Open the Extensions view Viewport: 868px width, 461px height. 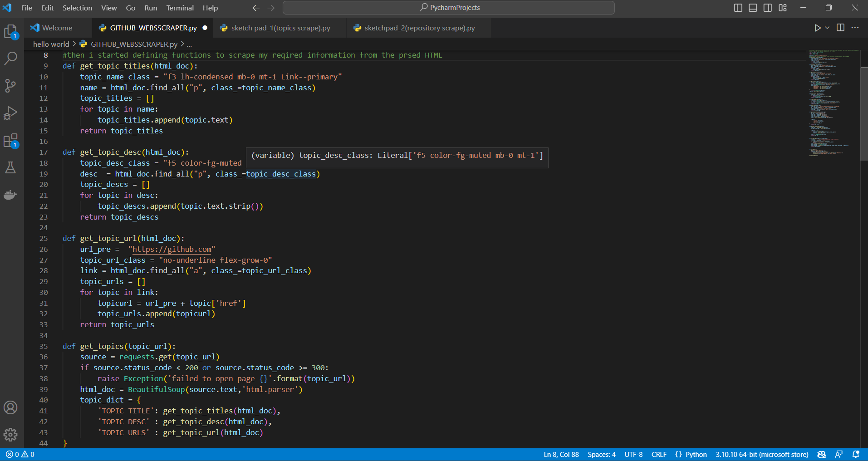click(10, 141)
